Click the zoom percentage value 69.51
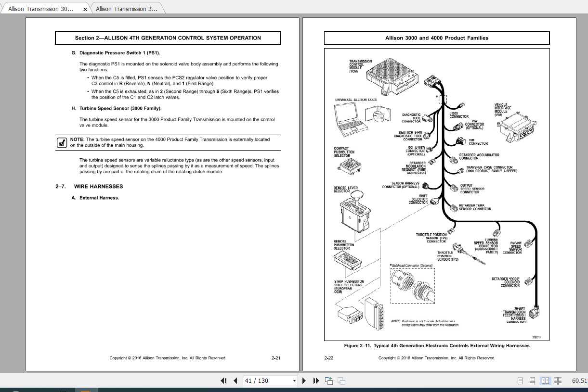588x392 pixels. pyautogui.click(x=579, y=380)
